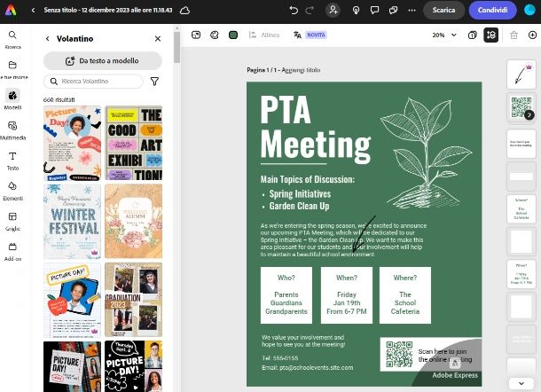The height and width of the screenshot is (392, 541).
Task: Click the cloud sync status icon
Action: 185,11
